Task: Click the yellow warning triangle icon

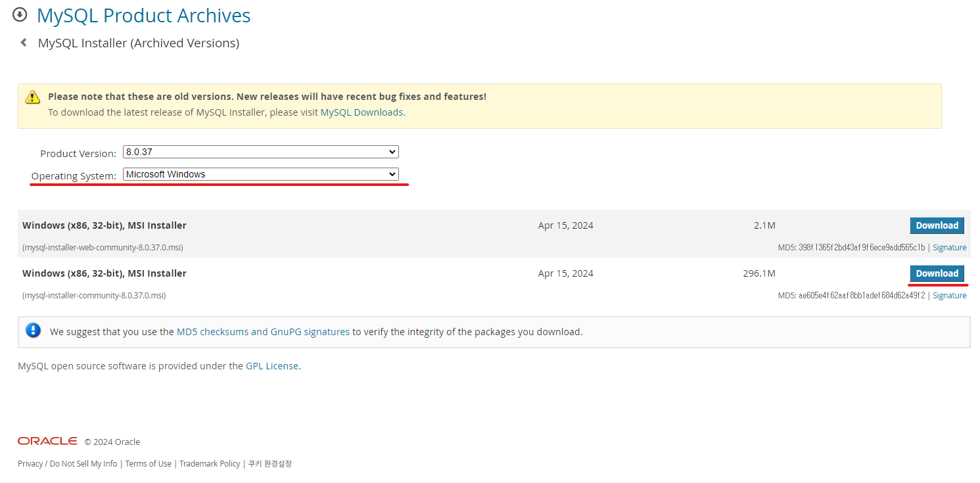Action: click(33, 97)
